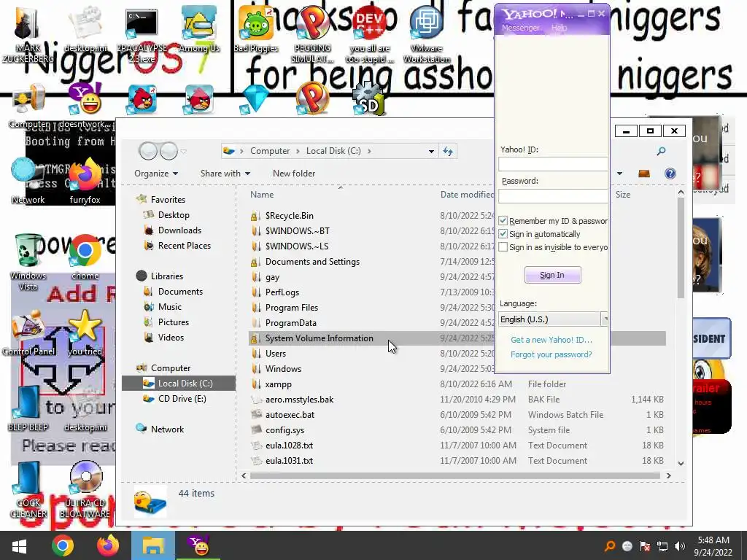This screenshot has width=747, height=560.
Task: Click the Explorer back navigation button
Action: pyautogui.click(x=147, y=151)
